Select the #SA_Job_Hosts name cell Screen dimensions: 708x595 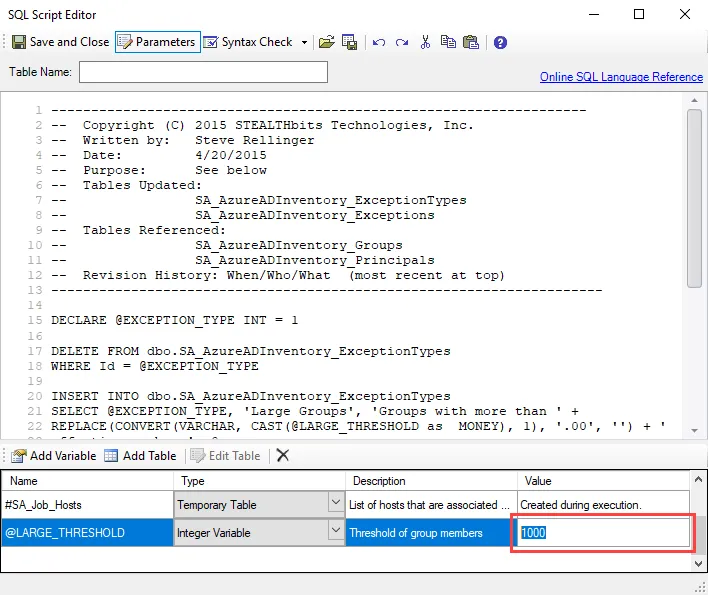pyautogui.click(x=87, y=505)
